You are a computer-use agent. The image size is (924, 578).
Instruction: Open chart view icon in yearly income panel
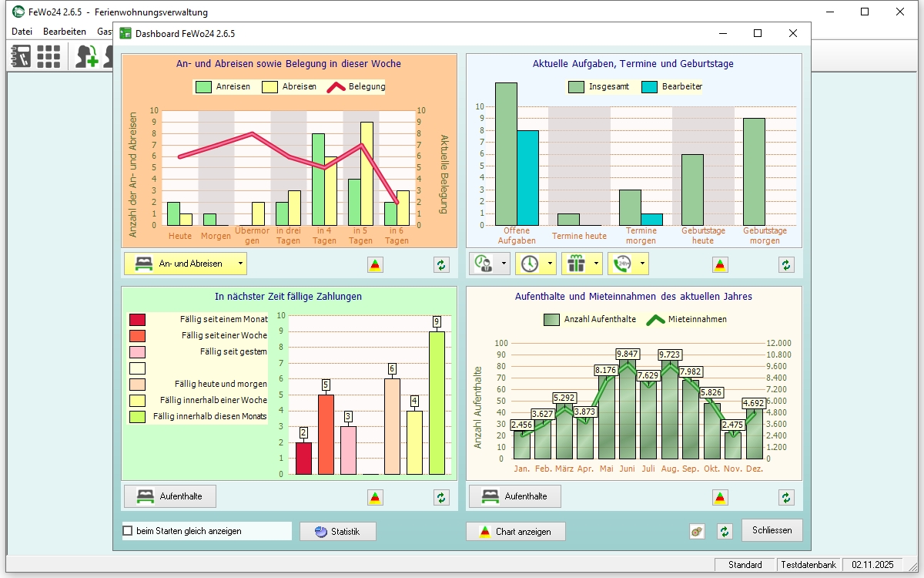pyautogui.click(x=720, y=498)
